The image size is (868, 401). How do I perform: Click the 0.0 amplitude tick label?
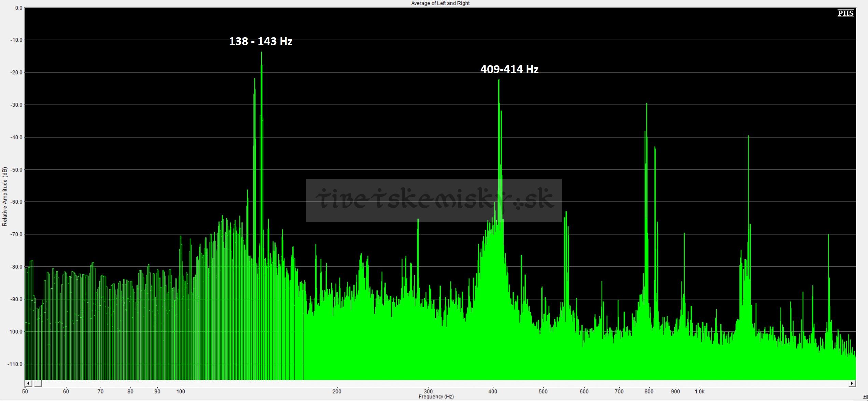18,8
